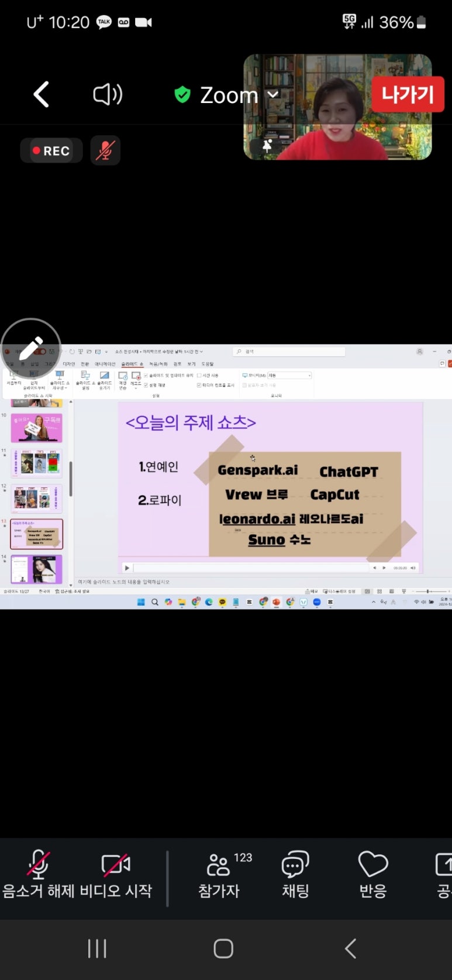Click the 1.연예인 text on slide

[x=158, y=466]
